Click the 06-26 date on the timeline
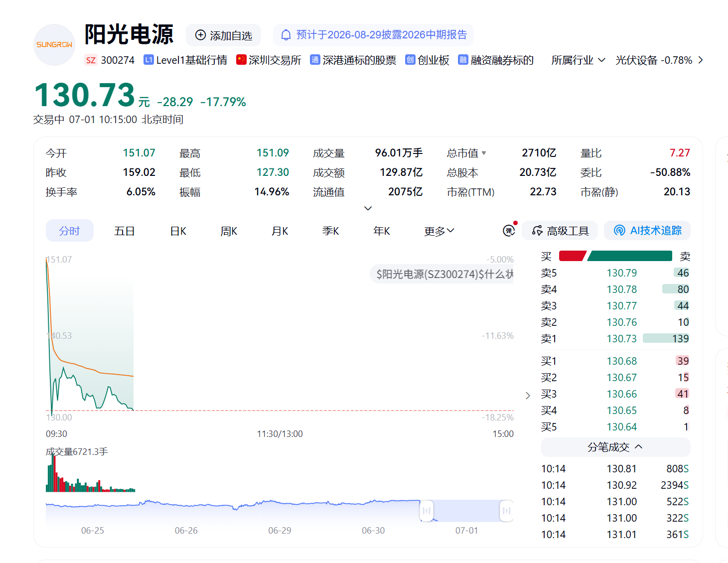The image size is (728, 563). pos(186,531)
